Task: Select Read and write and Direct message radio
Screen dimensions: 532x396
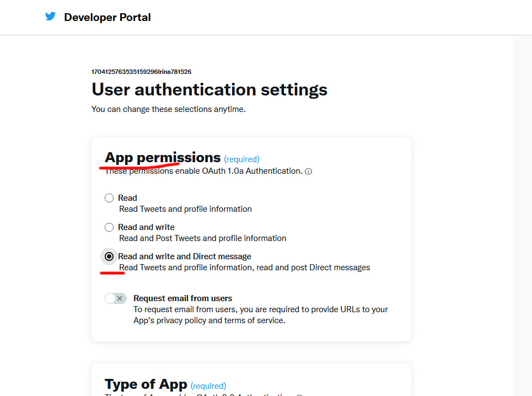Action: (x=109, y=256)
